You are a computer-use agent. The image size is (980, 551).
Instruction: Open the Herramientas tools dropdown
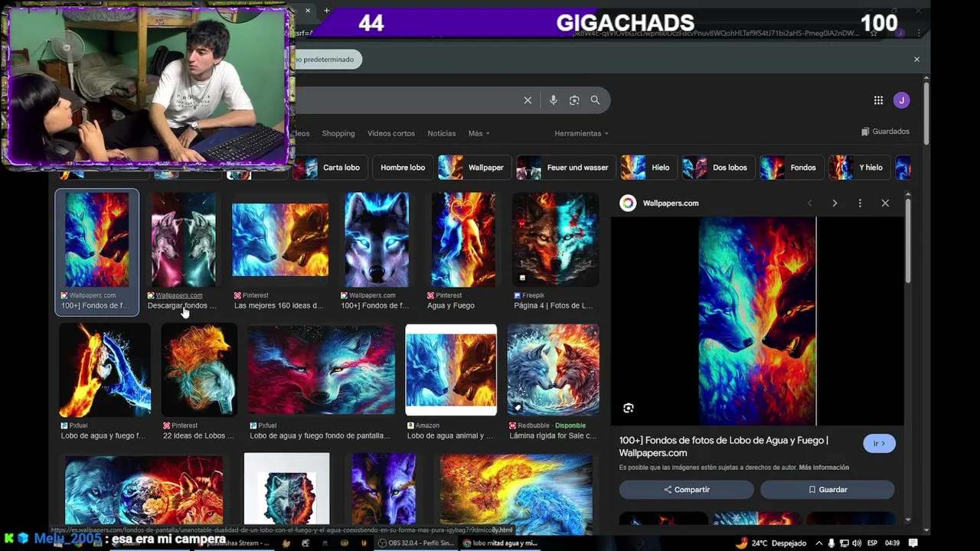pos(581,133)
